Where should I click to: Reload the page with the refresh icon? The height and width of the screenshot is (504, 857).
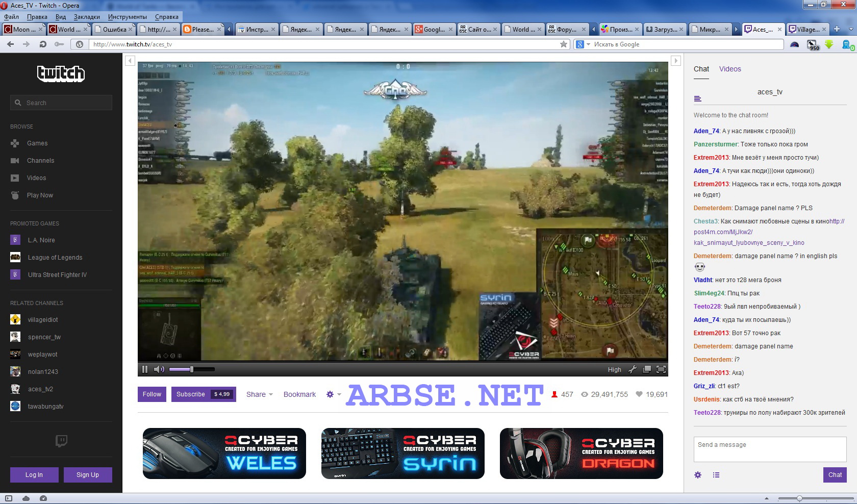[43, 44]
